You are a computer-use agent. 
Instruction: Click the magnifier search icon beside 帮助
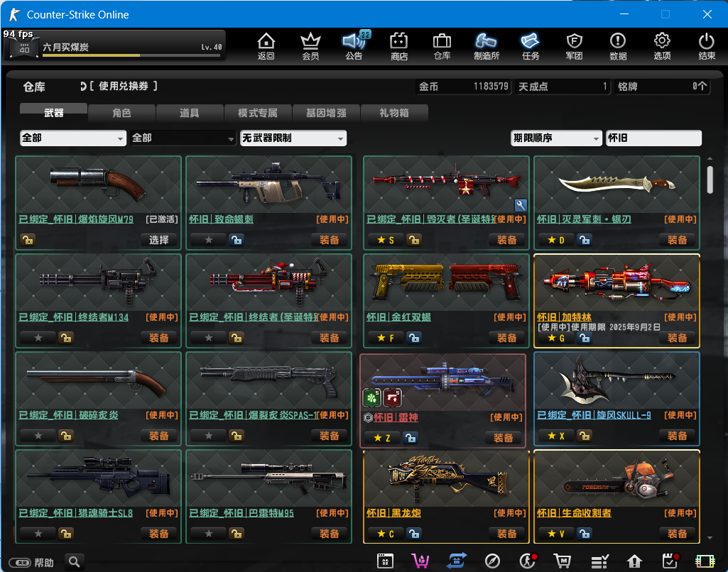point(75,562)
